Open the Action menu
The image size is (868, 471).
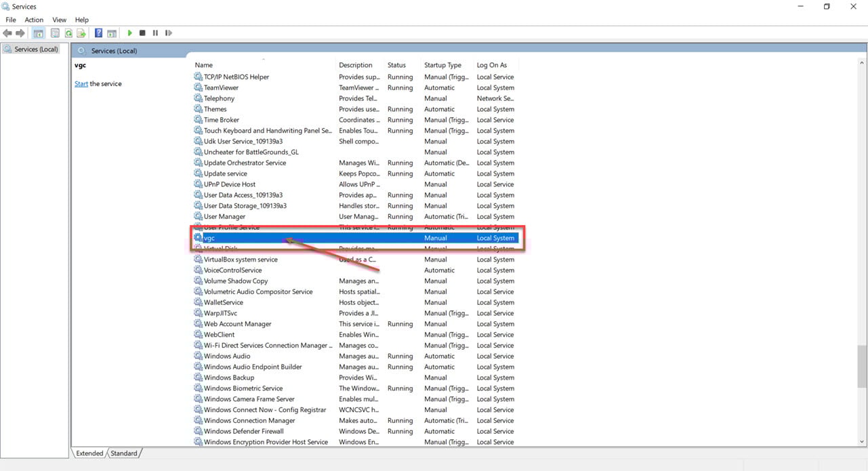coord(34,20)
